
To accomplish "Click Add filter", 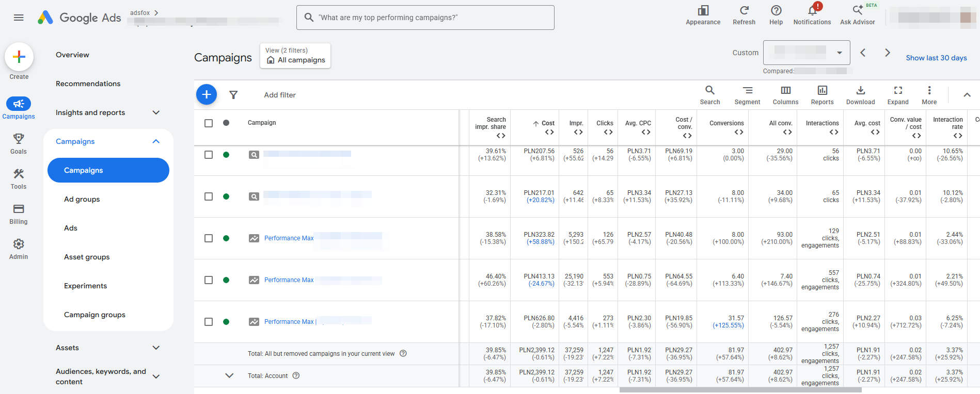I will click(280, 95).
